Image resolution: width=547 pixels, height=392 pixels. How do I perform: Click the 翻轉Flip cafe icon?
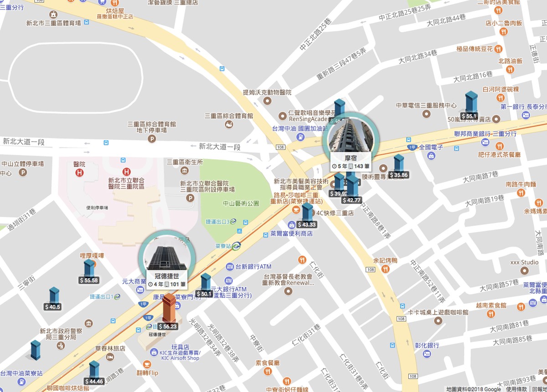147,364
